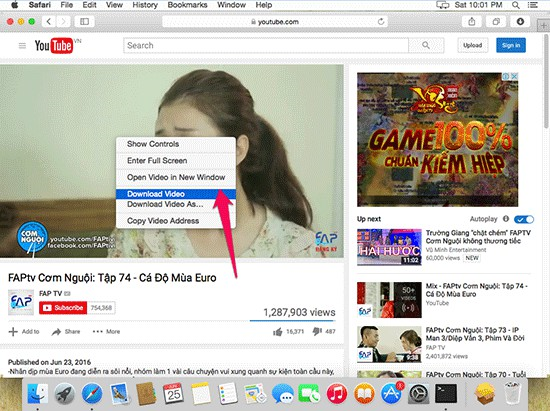
Task: Open the HÀI HƯỚC 11:02 thumbnail
Action: point(389,247)
